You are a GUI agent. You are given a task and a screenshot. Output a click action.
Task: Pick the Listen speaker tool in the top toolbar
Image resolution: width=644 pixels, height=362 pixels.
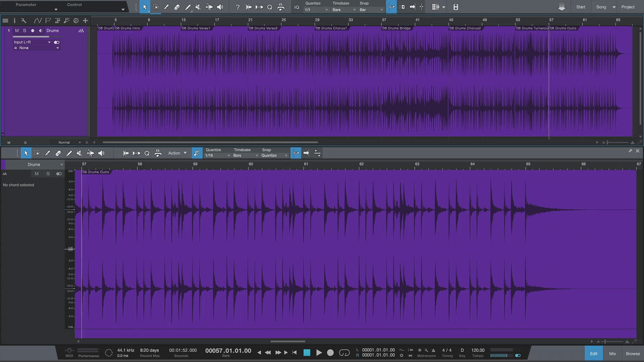coord(219,7)
